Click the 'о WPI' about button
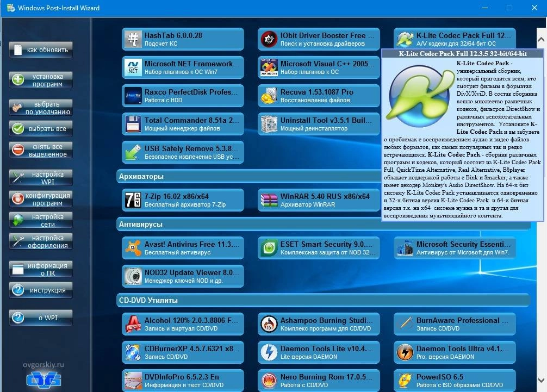Screen dimensions: 547x392 click(41, 318)
